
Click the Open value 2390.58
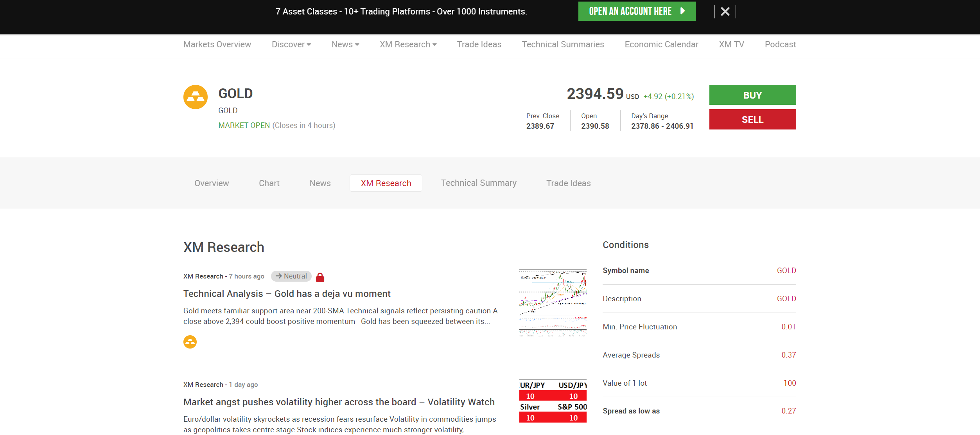click(595, 126)
